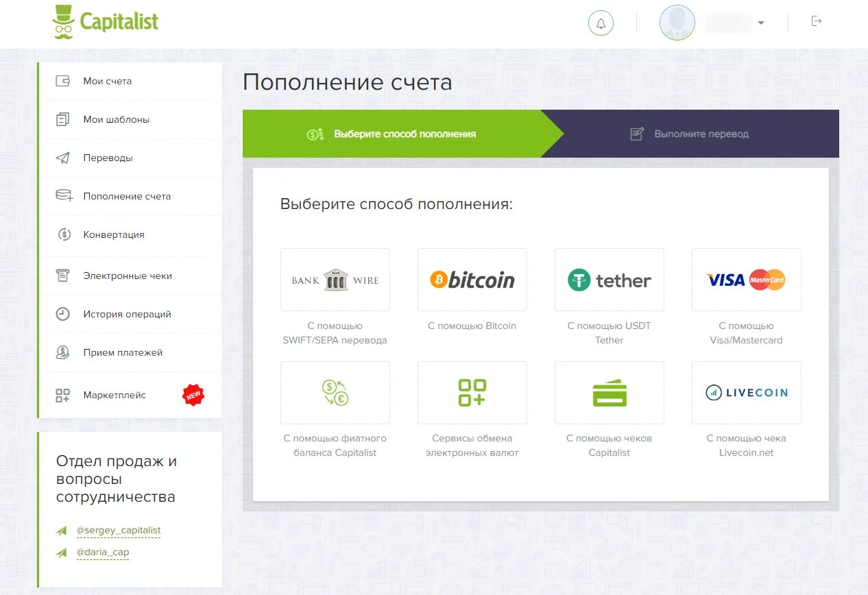Open Электронные чеки in the sidebar
This screenshot has height=595, width=868.
tap(131, 276)
